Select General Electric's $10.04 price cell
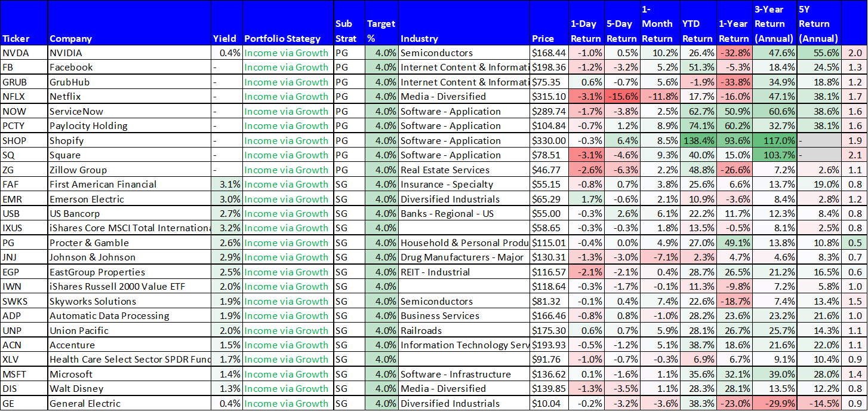 (x=549, y=403)
